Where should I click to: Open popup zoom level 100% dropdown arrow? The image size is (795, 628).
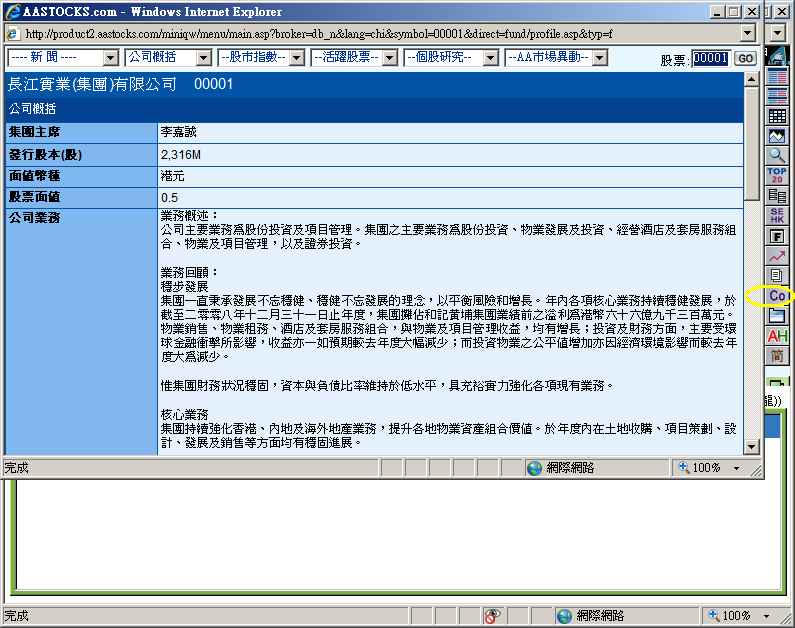tap(737, 468)
